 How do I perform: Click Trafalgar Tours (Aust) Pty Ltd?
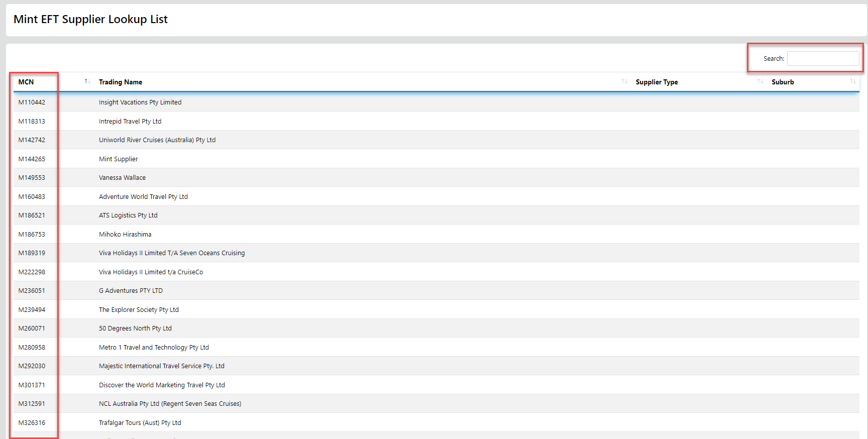click(140, 423)
